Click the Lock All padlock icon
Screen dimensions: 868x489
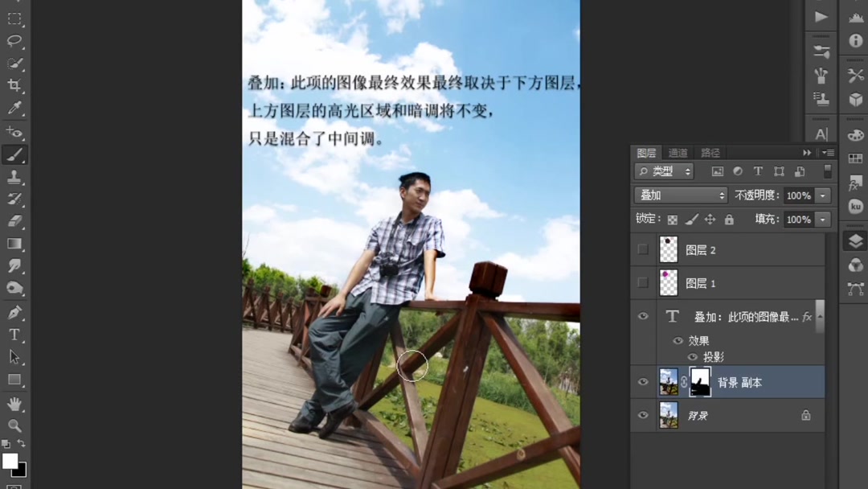pyautogui.click(x=728, y=219)
